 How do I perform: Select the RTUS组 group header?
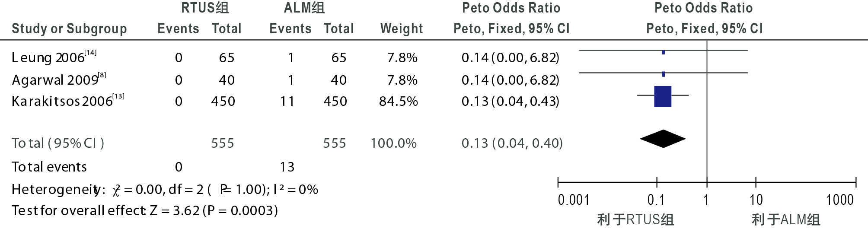click(205, 8)
